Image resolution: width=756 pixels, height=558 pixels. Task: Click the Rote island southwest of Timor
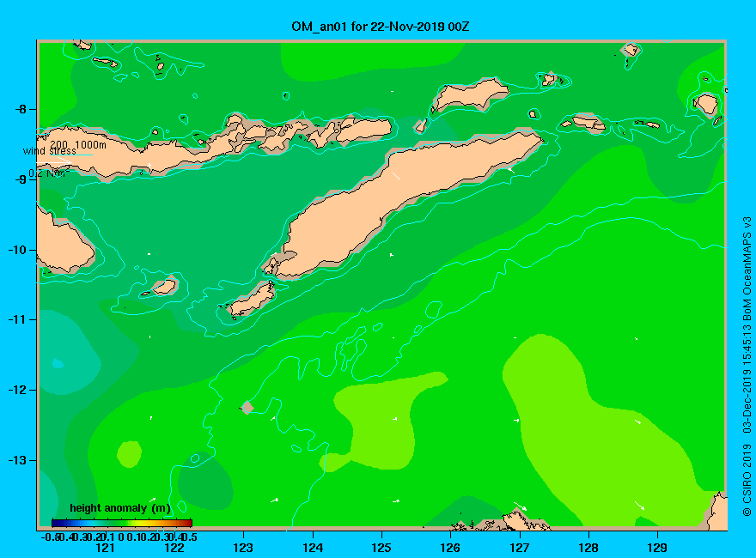tap(252, 300)
